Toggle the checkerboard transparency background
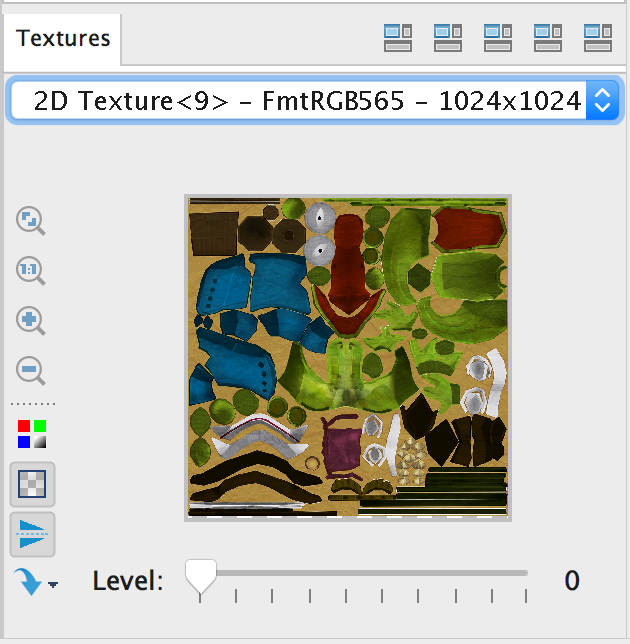 tap(31, 484)
